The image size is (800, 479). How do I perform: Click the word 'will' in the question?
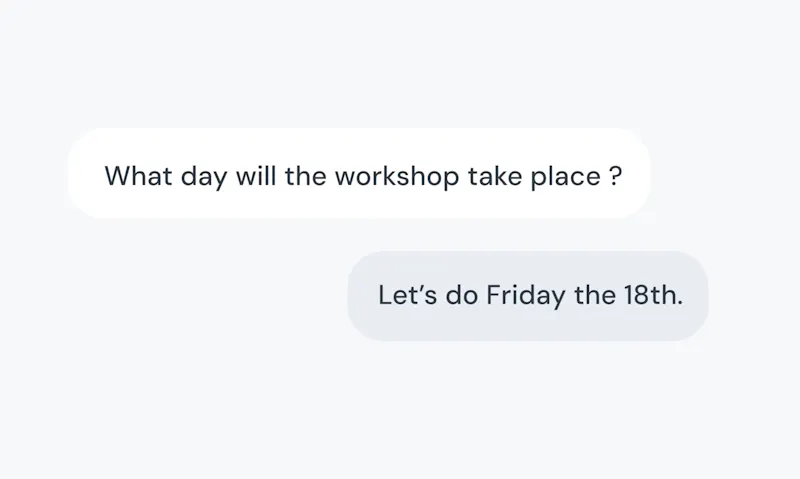click(256, 175)
